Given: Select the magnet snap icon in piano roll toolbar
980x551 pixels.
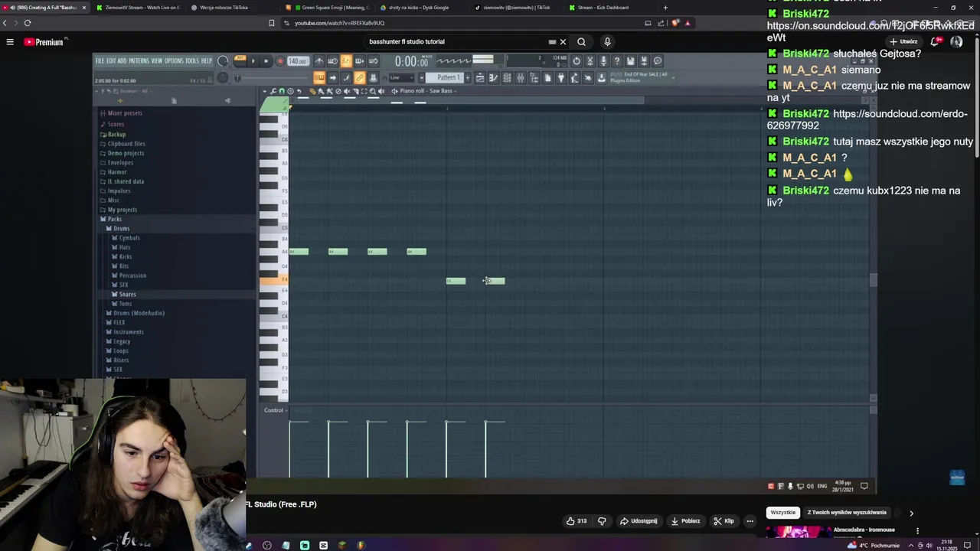Looking at the screenshot, I should point(282,91).
